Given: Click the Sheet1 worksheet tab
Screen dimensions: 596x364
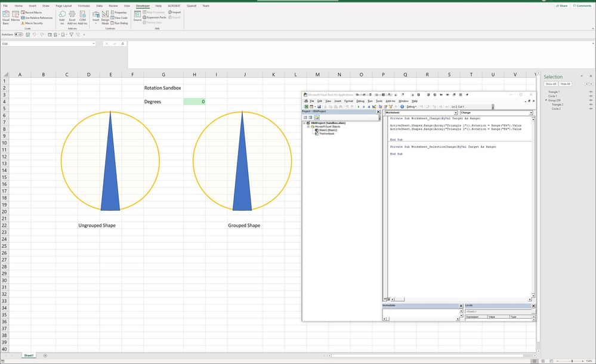Looking at the screenshot, I should click(x=29, y=356).
